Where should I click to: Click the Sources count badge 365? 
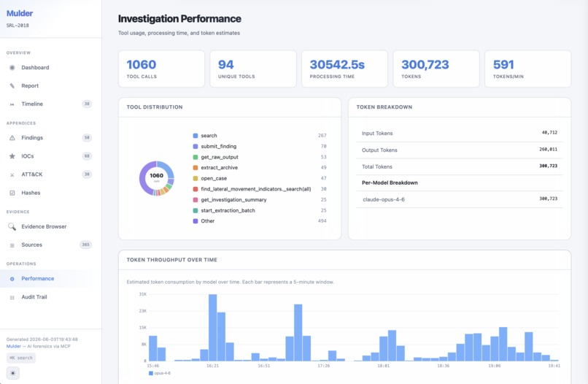[86, 245]
